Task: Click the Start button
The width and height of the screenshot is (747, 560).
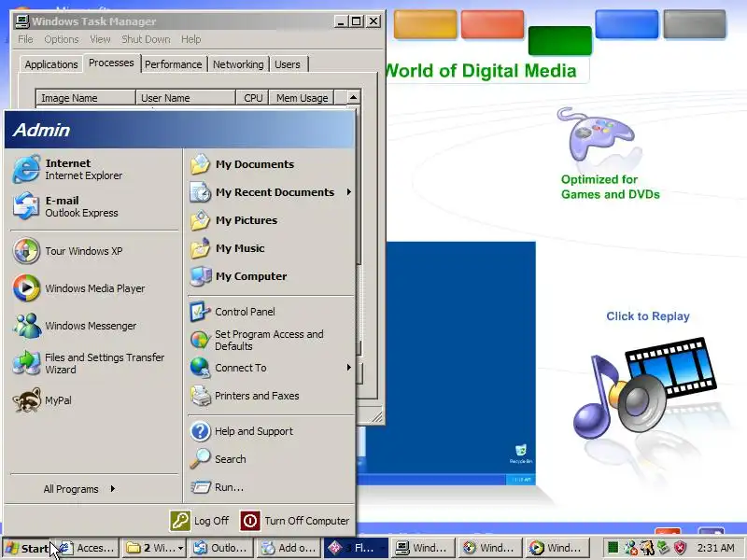Action: point(27,548)
